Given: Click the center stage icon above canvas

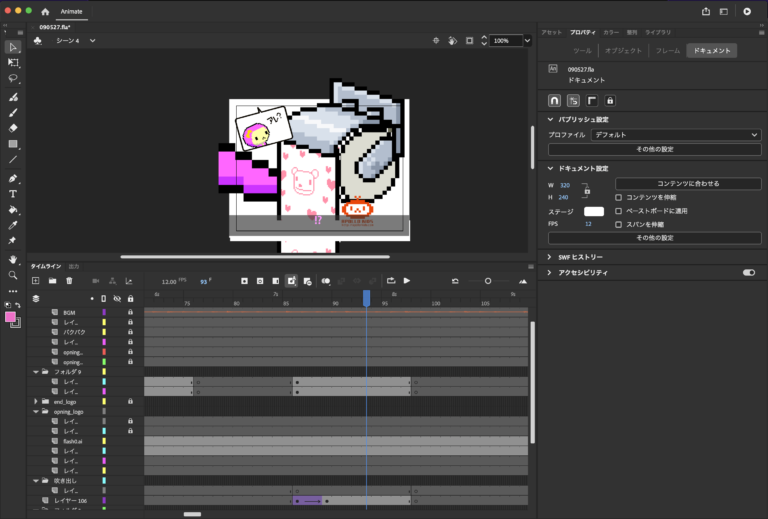Looking at the screenshot, I should (436, 41).
